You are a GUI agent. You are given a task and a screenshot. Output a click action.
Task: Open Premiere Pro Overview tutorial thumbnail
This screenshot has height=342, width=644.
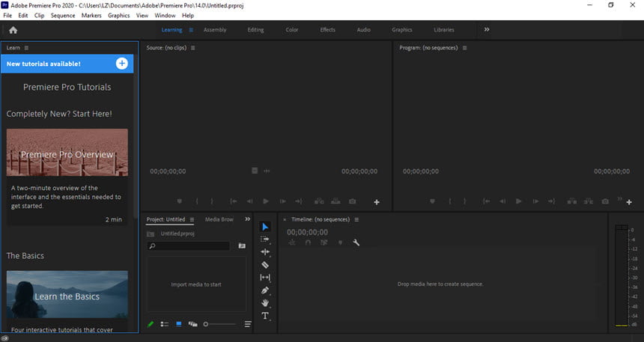pyautogui.click(x=67, y=153)
